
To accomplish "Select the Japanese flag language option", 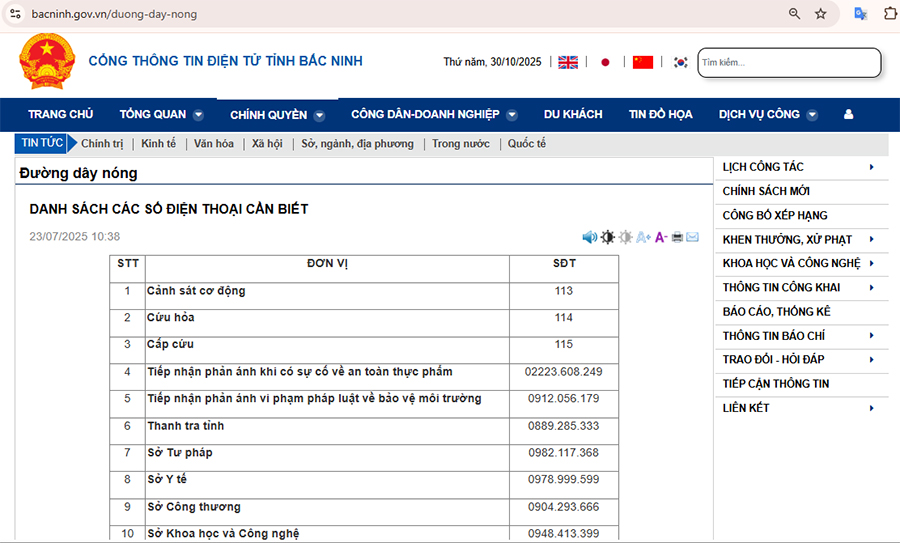I will [x=605, y=62].
